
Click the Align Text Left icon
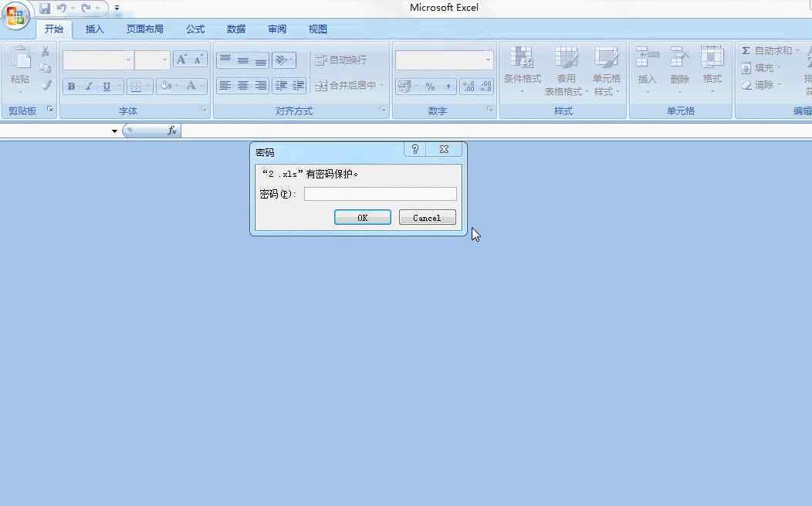click(x=225, y=86)
